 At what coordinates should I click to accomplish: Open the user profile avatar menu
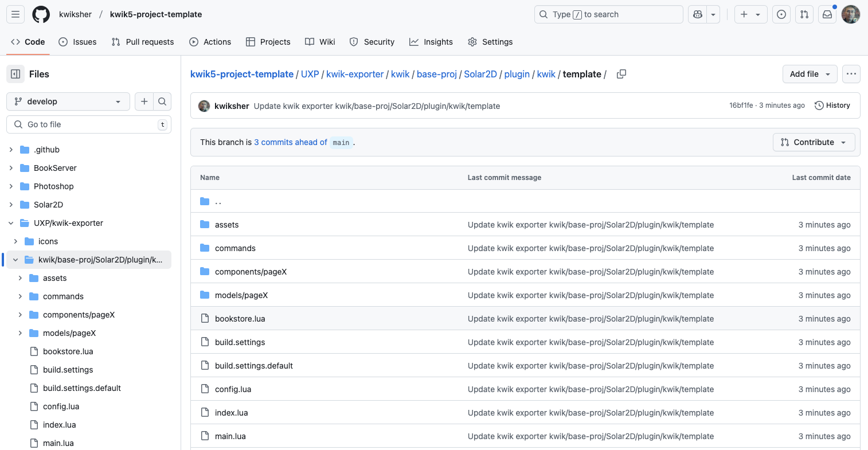click(x=851, y=14)
